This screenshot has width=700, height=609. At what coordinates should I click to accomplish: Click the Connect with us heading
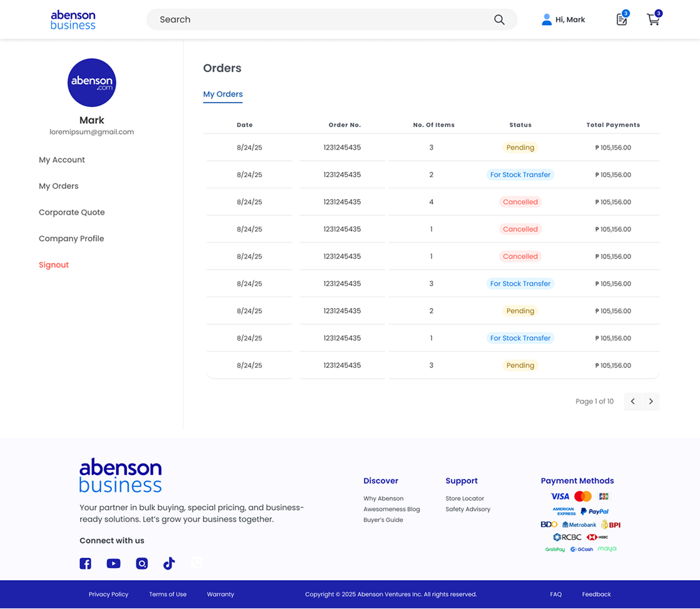(x=112, y=541)
